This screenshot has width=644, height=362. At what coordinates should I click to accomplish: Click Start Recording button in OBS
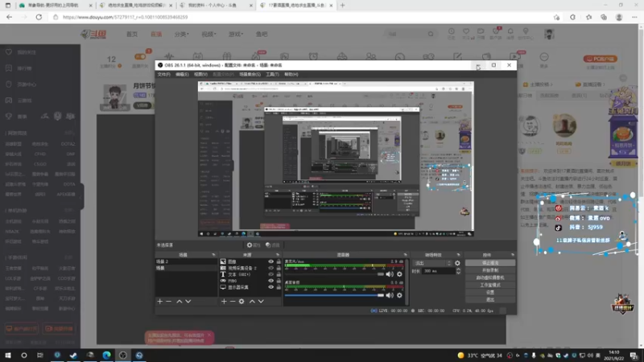click(490, 270)
